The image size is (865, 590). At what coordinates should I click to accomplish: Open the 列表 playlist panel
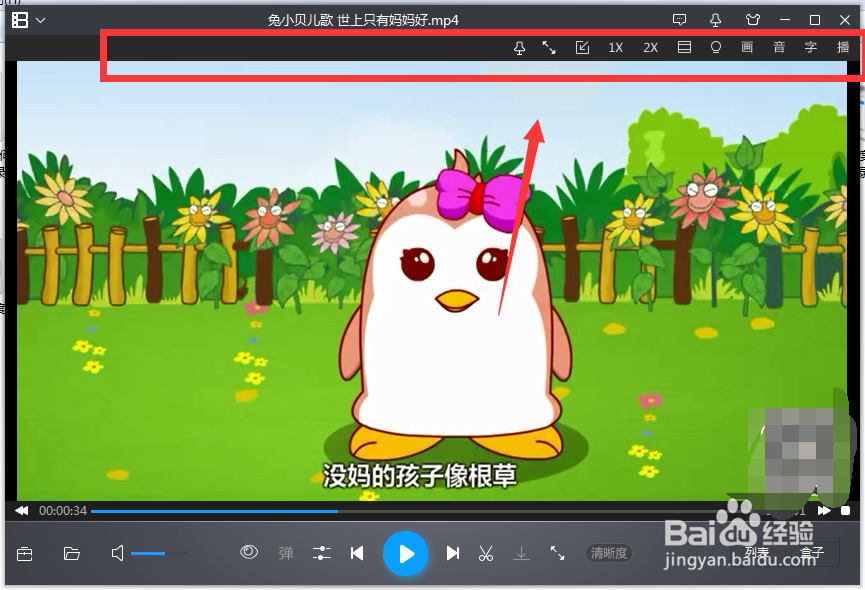(757, 552)
